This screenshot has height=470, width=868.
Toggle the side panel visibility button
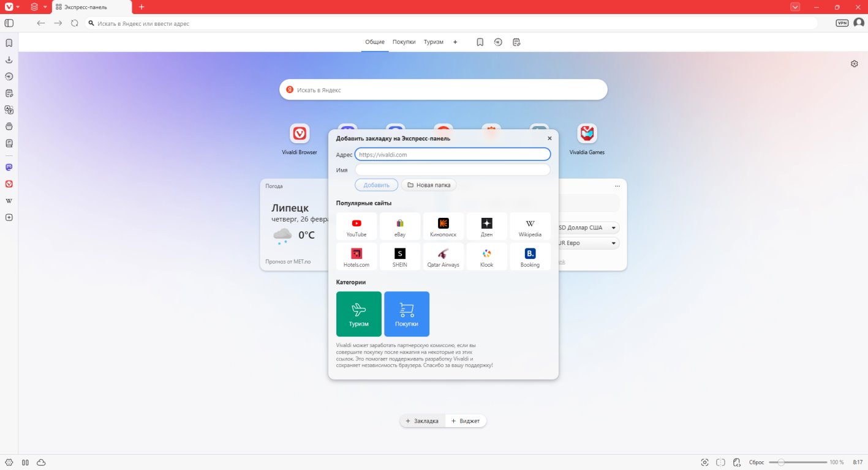[x=9, y=23]
